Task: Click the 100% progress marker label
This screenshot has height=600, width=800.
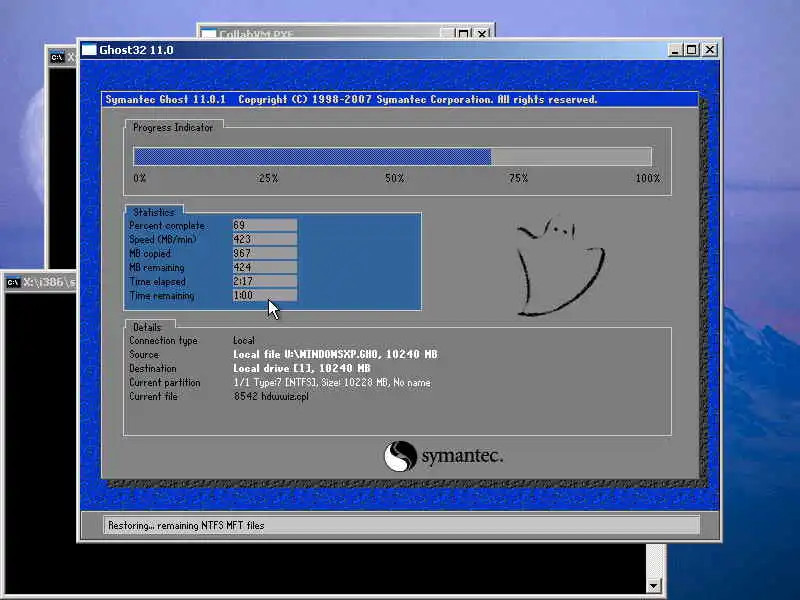Action: [x=647, y=178]
